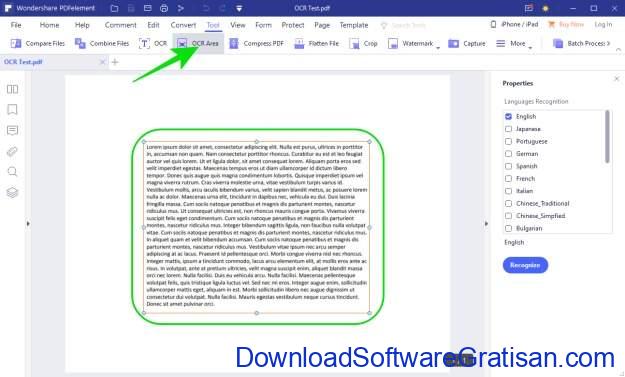
Task: Open the Watermark dropdown arrow
Action: coord(438,48)
